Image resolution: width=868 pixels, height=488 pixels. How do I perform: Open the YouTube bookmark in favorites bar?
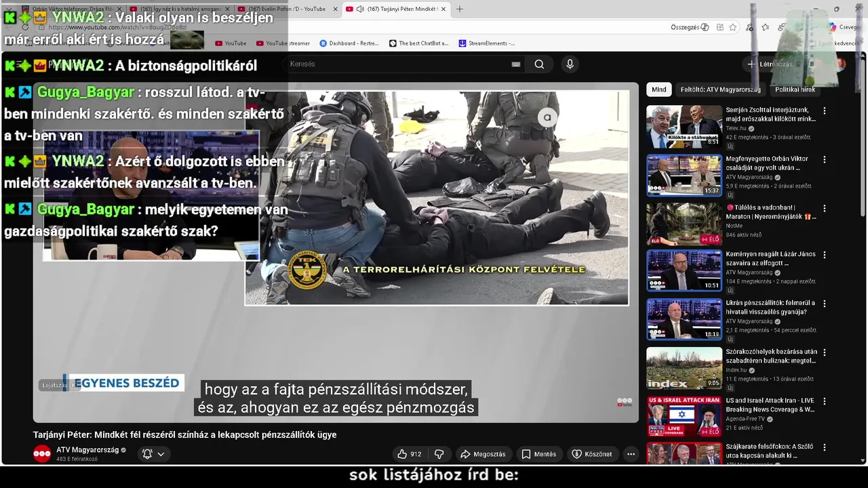click(x=231, y=43)
